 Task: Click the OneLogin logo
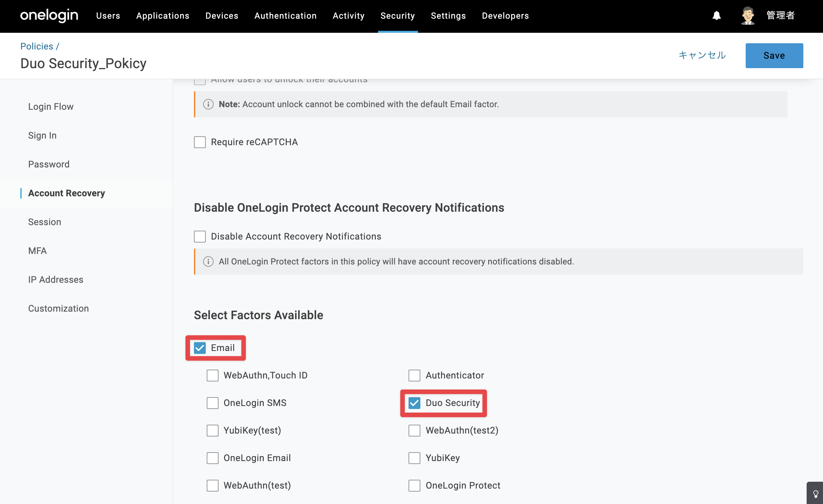click(49, 15)
